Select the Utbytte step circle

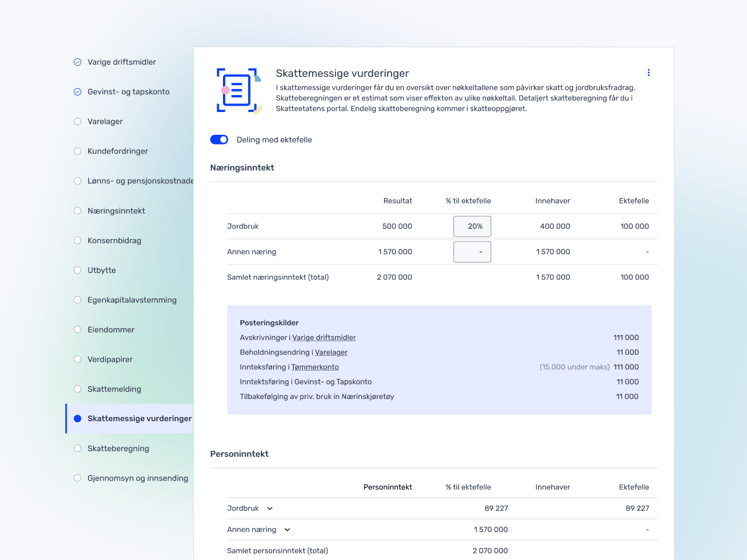click(78, 270)
